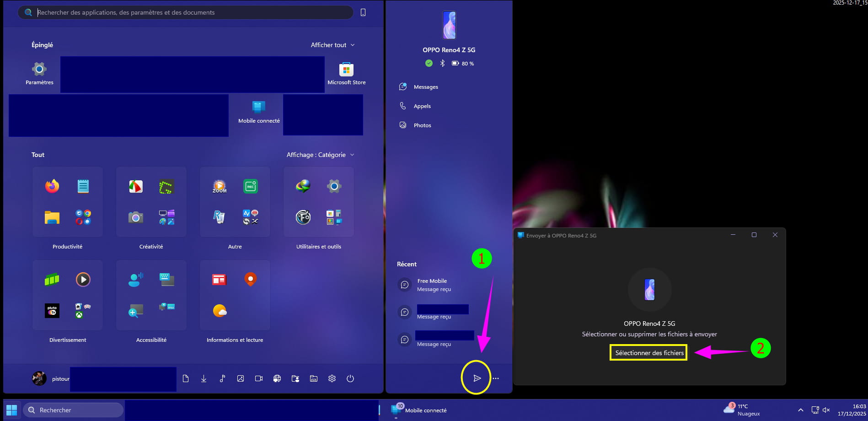Viewport: 868px width, 421px height.
Task: Click the power button in Start menu
Action: click(x=350, y=378)
